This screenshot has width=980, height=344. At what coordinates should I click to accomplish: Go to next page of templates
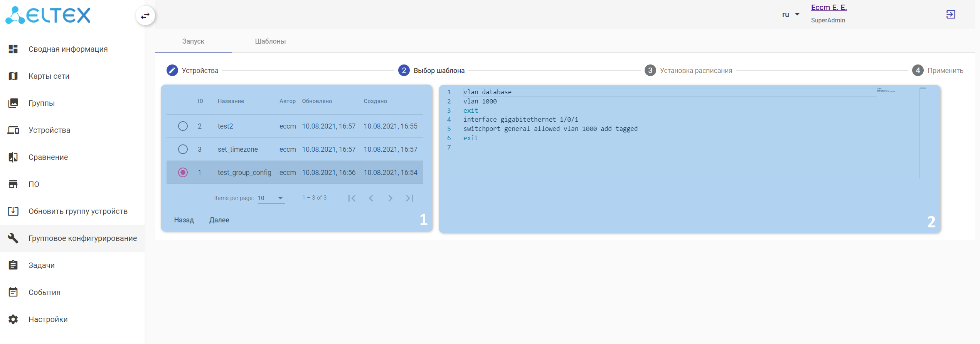[x=390, y=198]
